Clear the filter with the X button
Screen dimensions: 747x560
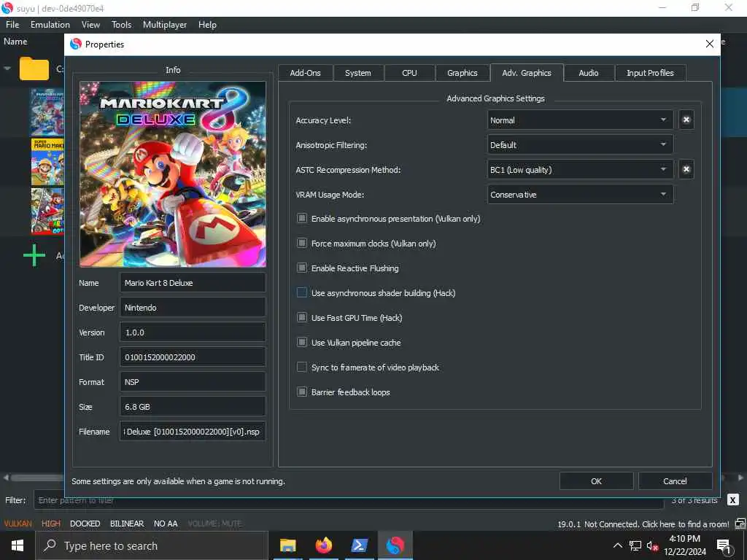[732, 500]
